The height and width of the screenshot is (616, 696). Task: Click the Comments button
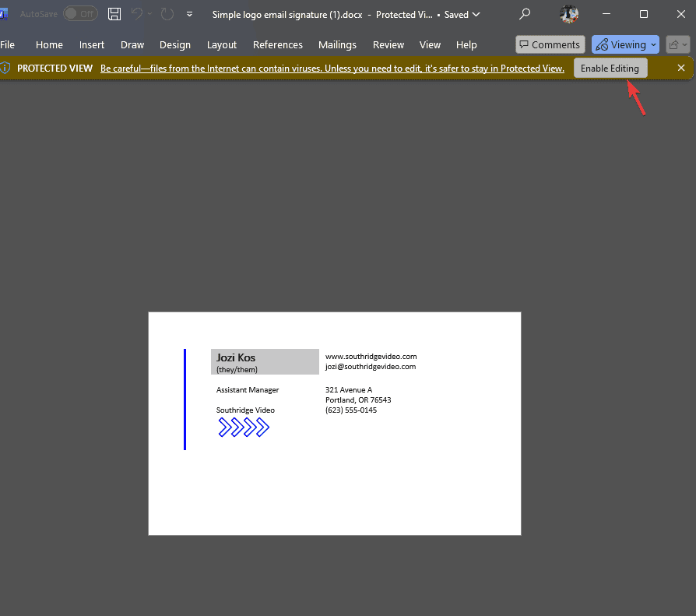click(x=550, y=44)
